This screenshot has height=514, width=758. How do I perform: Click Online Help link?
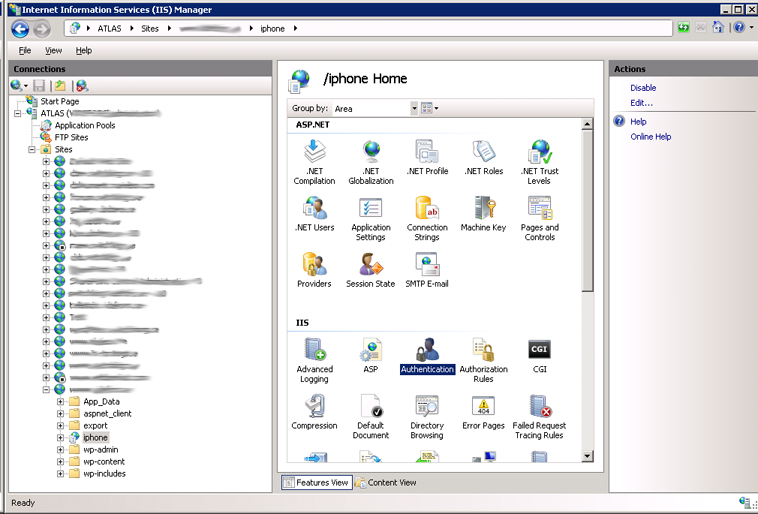(x=651, y=136)
